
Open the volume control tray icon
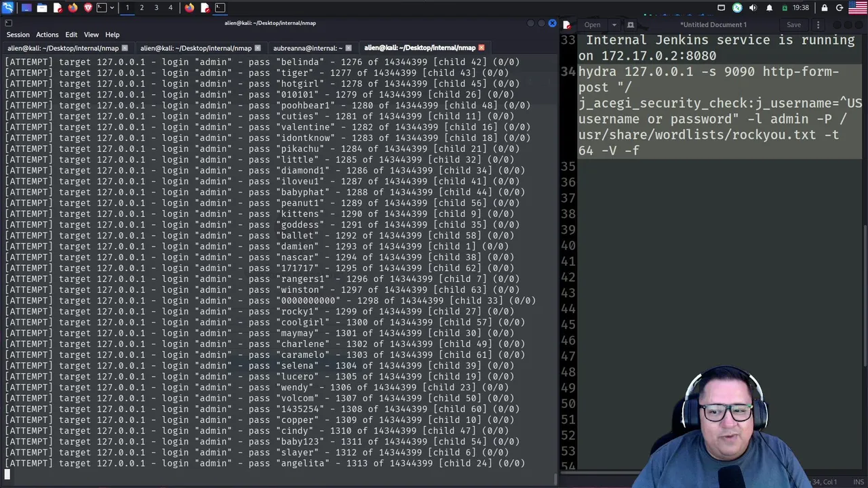point(753,7)
